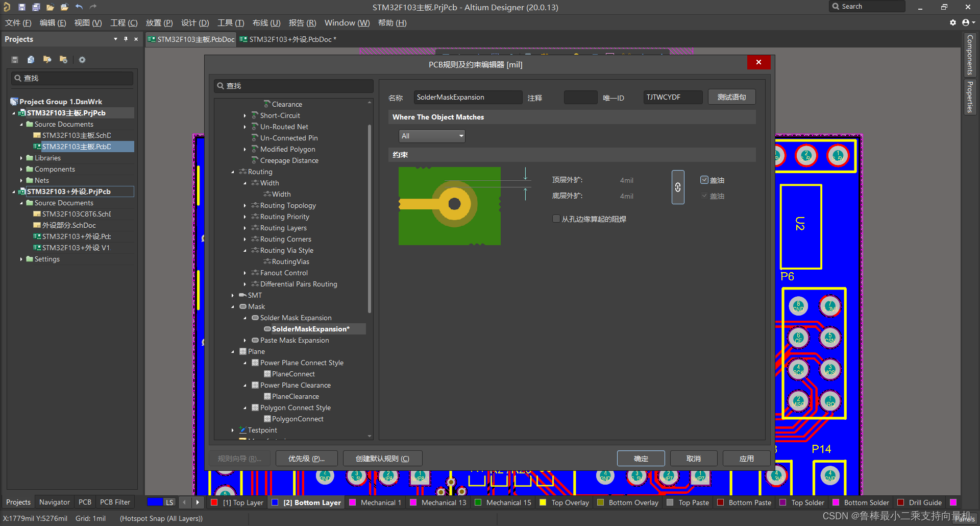Expand Routing Topology node
The width and height of the screenshot is (980, 526).
[x=245, y=206]
